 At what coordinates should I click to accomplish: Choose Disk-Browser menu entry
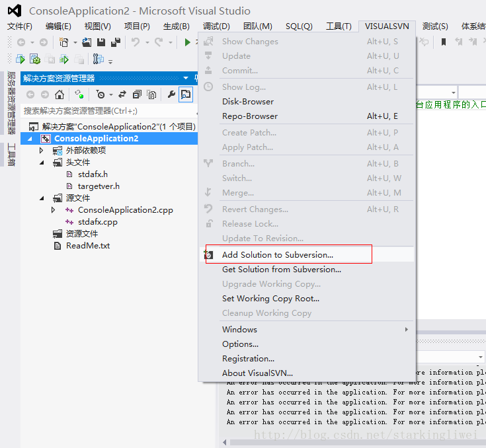pyautogui.click(x=306, y=102)
